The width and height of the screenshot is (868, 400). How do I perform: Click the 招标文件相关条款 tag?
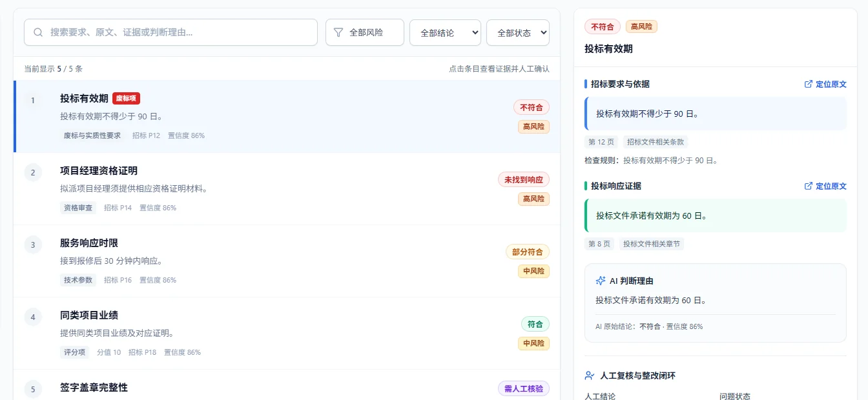coord(656,142)
